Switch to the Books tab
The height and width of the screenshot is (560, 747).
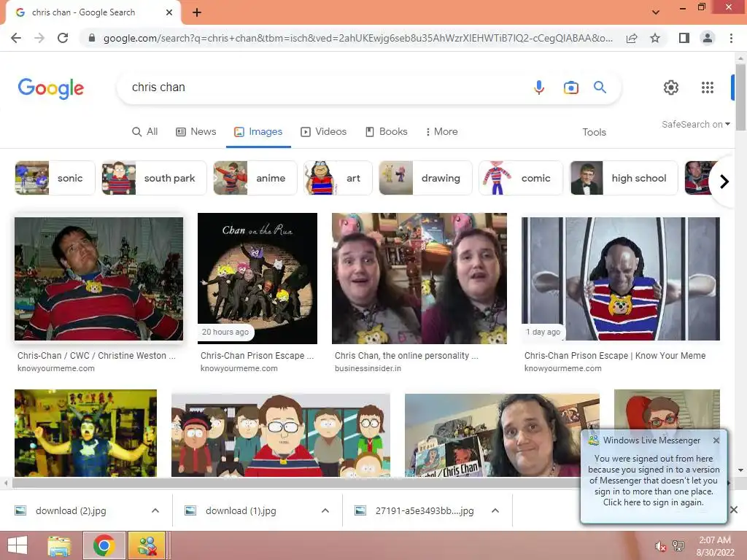pos(387,132)
